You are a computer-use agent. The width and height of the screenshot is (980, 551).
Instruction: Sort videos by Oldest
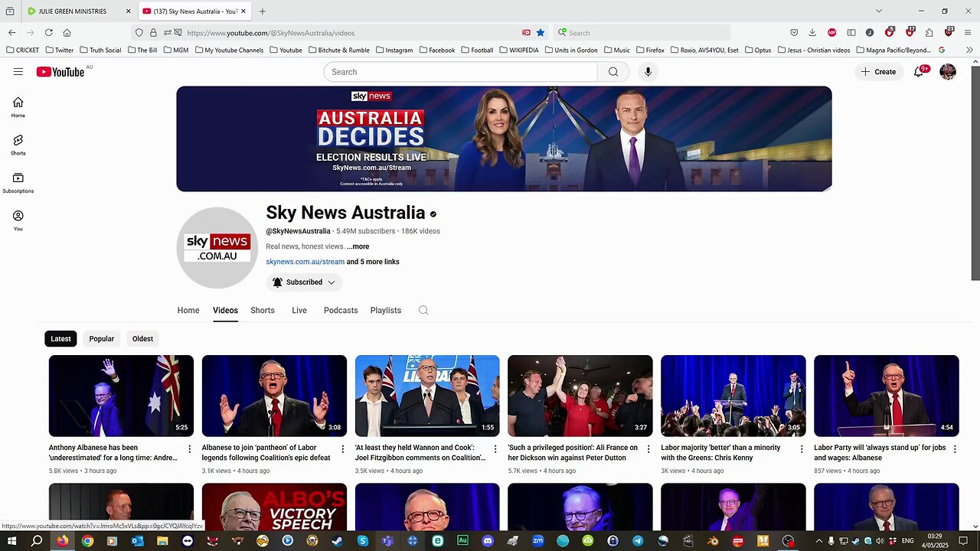point(142,339)
